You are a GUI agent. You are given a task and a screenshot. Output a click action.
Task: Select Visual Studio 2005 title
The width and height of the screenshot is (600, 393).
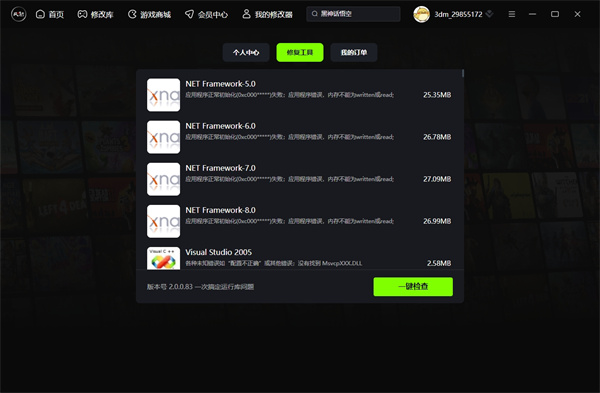tap(218, 252)
